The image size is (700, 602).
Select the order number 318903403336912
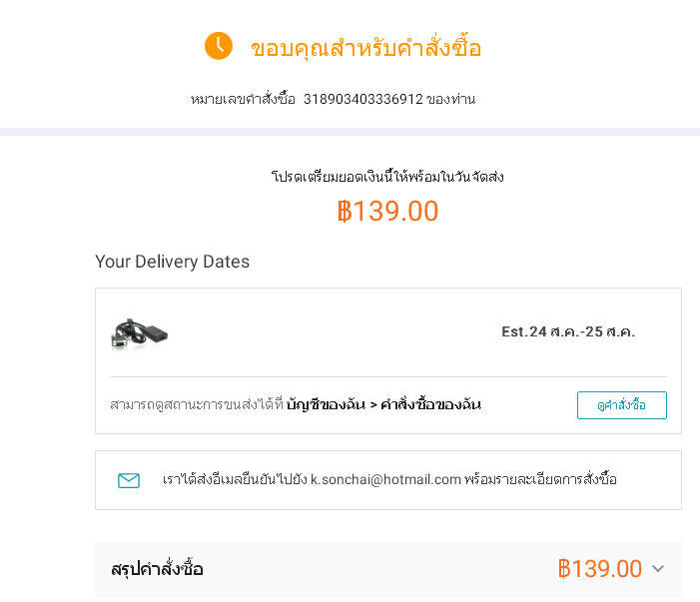coord(362,99)
